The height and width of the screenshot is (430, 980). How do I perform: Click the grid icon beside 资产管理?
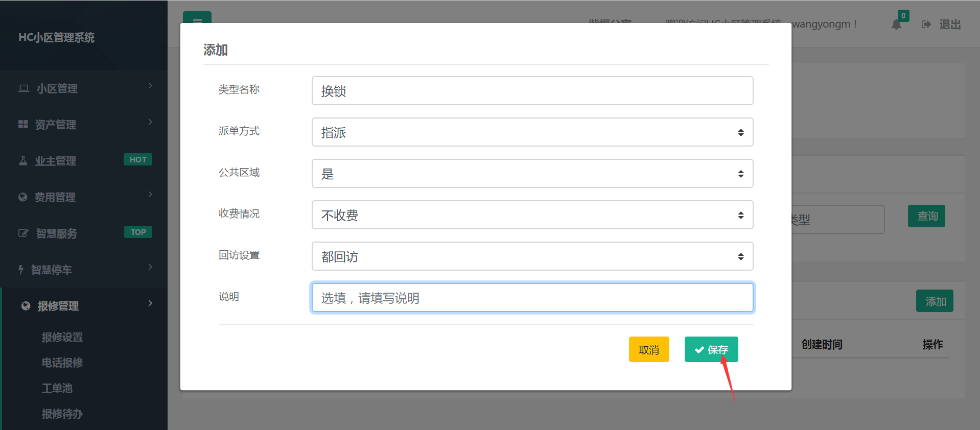[23, 124]
